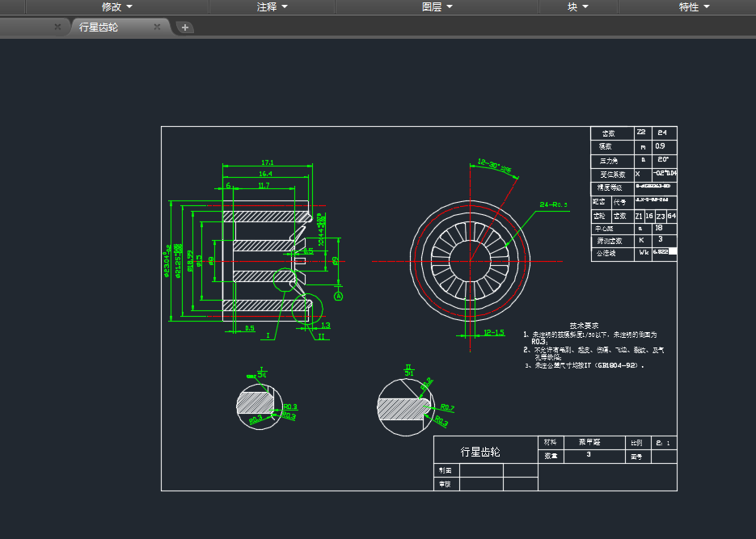Select the 跨测齿数 table cell
Screen dimensions: 756x539
[x=612, y=241]
